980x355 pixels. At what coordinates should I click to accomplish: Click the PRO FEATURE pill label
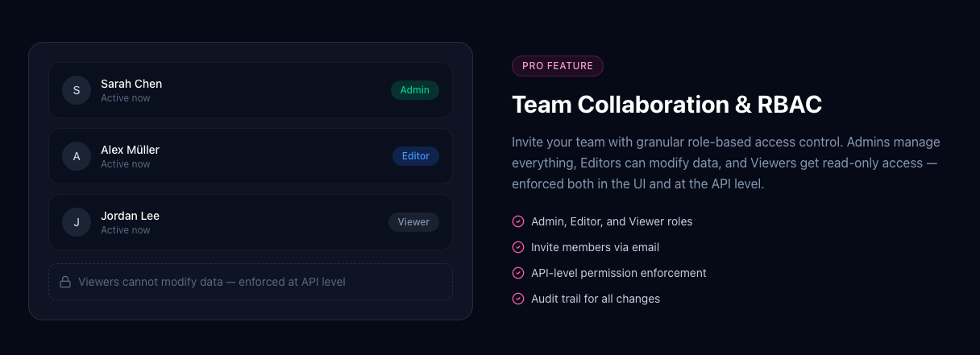coord(558,66)
